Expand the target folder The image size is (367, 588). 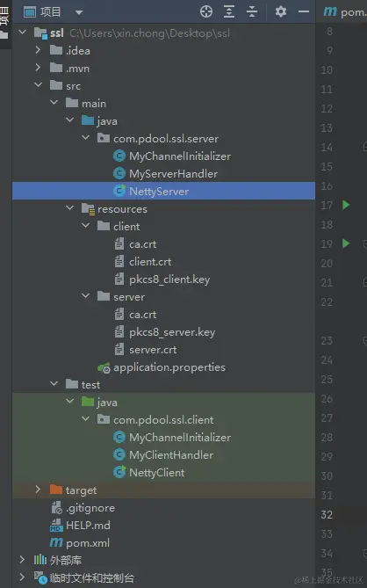click(38, 489)
